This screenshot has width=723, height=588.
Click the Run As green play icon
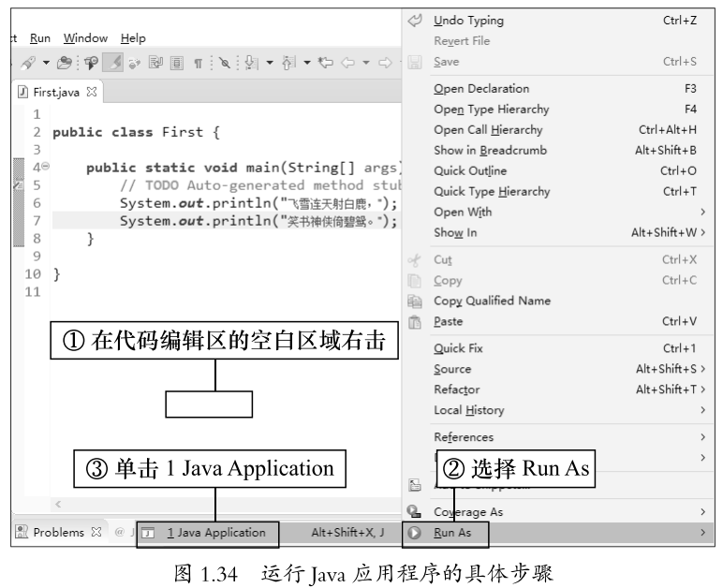(x=414, y=533)
